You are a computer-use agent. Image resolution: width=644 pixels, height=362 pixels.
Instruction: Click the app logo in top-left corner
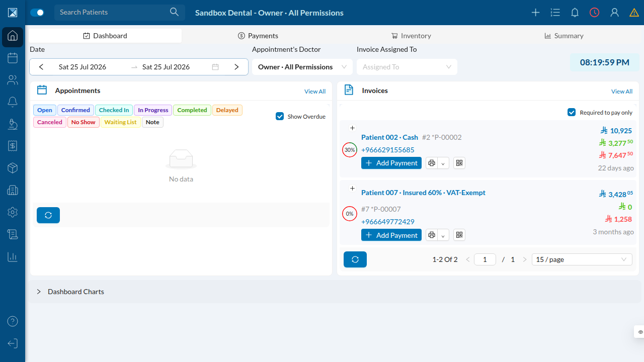[13, 13]
